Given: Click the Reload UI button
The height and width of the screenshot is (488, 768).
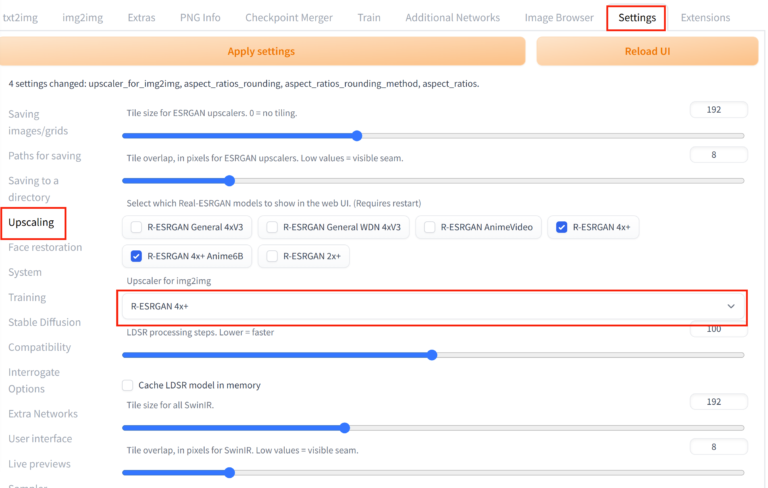Looking at the screenshot, I should point(647,51).
